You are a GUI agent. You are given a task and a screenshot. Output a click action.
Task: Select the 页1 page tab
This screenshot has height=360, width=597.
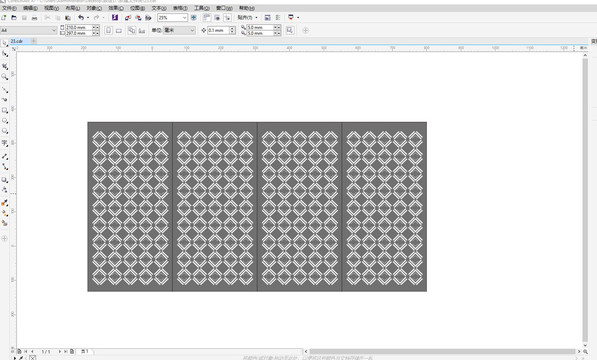click(x=85, y=352)
